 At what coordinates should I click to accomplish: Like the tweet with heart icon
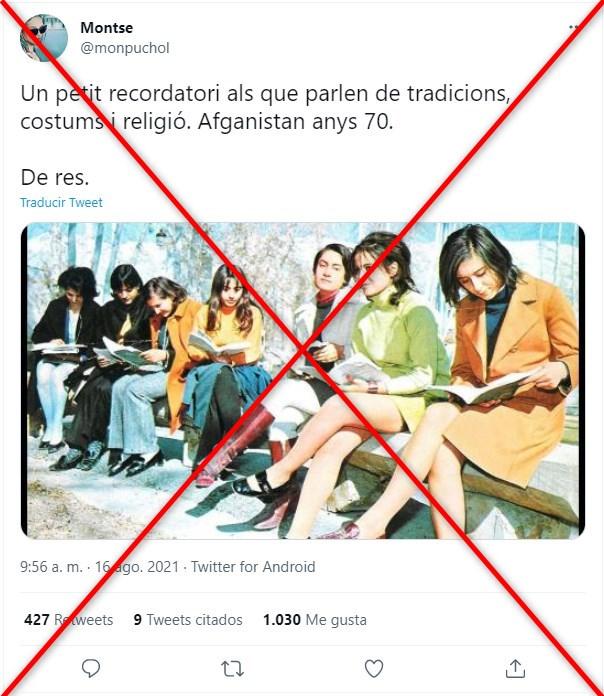(x=374, y=668)
